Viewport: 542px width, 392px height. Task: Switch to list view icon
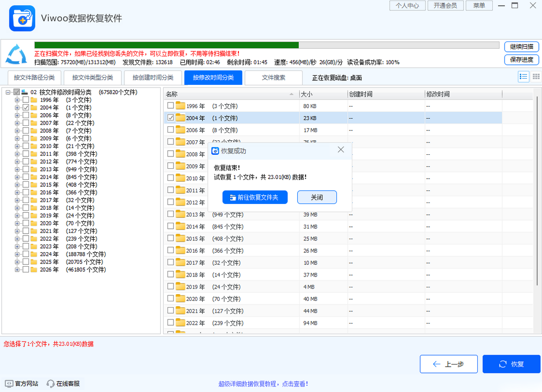pyautogui.click(x=523, y=77)
